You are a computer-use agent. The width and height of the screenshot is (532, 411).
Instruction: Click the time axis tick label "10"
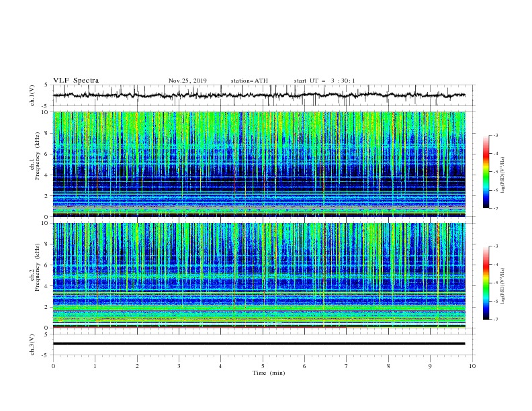click(472, 366)
